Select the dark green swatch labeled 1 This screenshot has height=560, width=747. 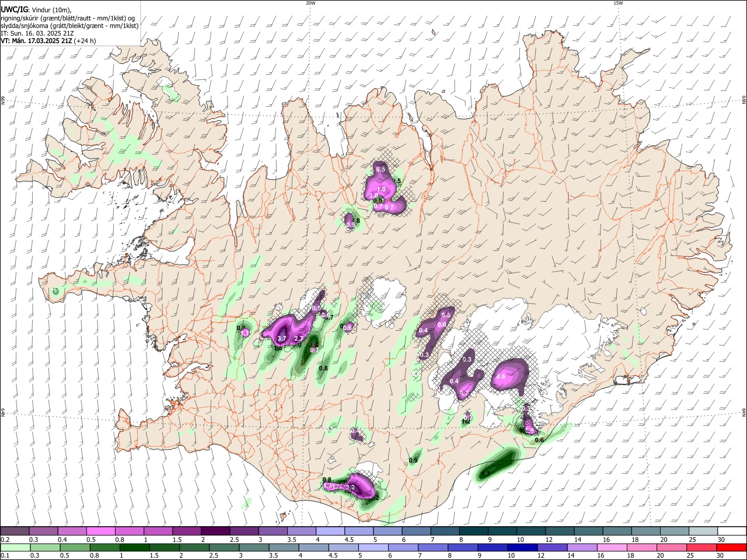pyautogui.click(x=134, y=547)
